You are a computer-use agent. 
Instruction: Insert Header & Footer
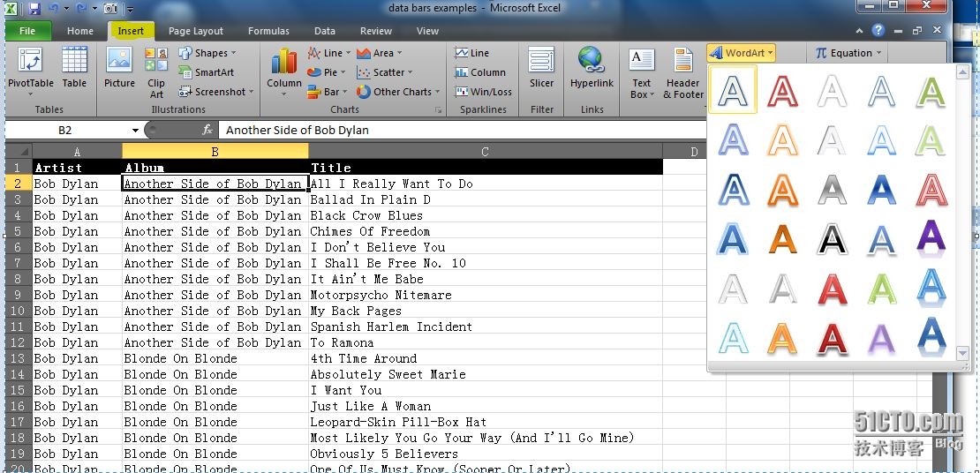[x=683, y=73]
